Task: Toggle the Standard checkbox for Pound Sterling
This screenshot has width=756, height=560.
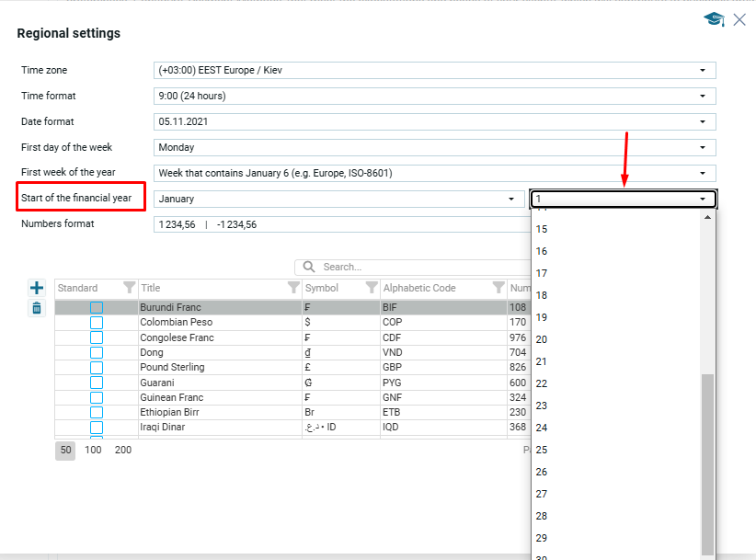Action: [97, 368]
